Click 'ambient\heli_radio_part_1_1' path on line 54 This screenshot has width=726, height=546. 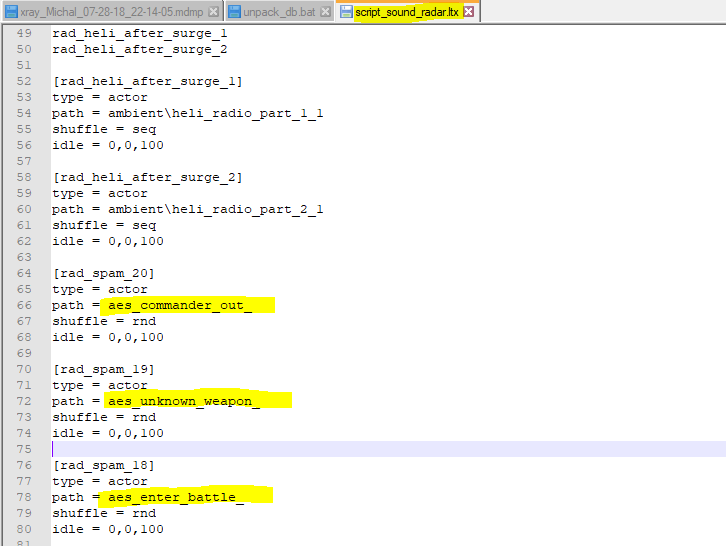click(215, 113)
